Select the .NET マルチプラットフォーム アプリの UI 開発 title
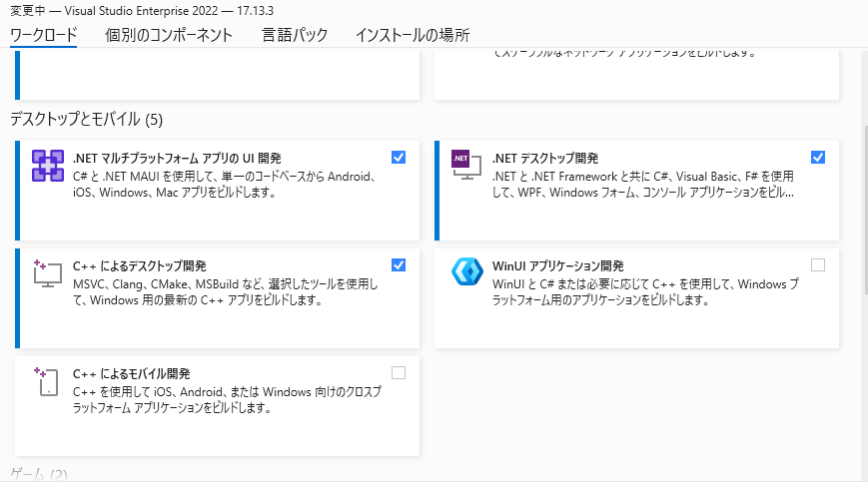 coord(177,159)
